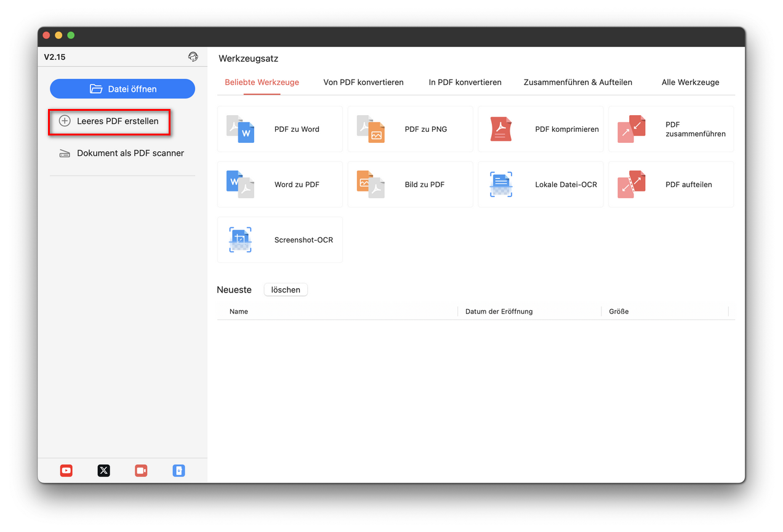Click the Datei öffnen button
Image resolution: width=783 pixels, height=532 pixels.
pyautogui.click(x=122, y=89)
